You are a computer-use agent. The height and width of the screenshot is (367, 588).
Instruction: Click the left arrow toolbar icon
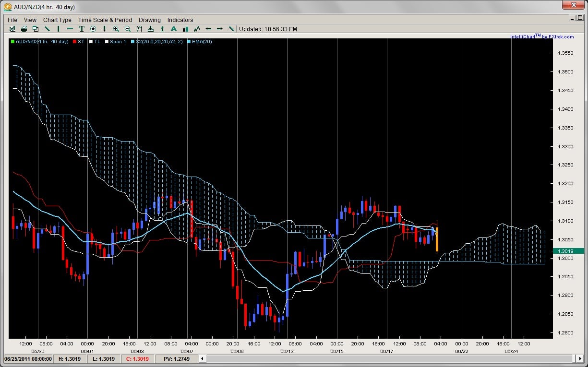tap(208, 29)
